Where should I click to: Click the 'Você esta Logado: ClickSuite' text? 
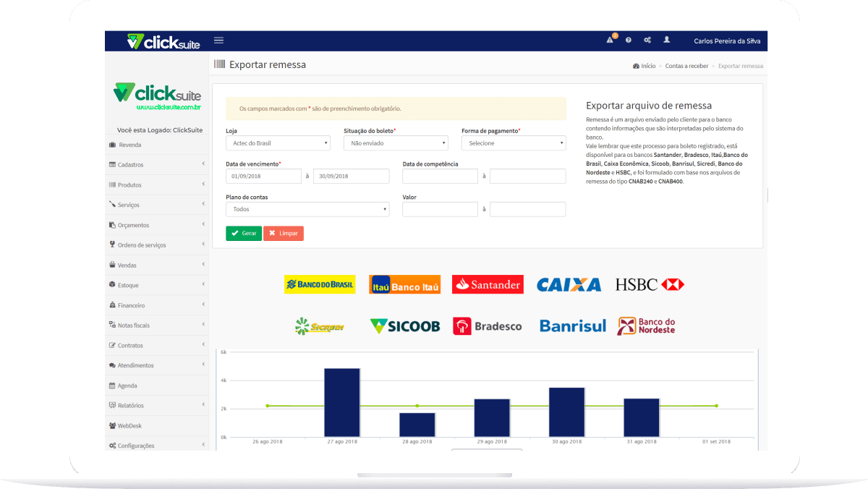click(x=160, y=130)
